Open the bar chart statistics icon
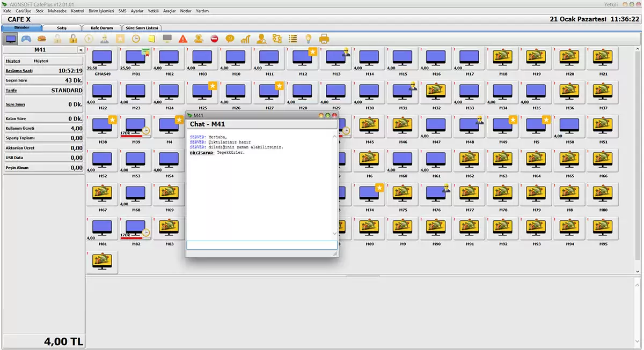644x350 pixels. 245,39
